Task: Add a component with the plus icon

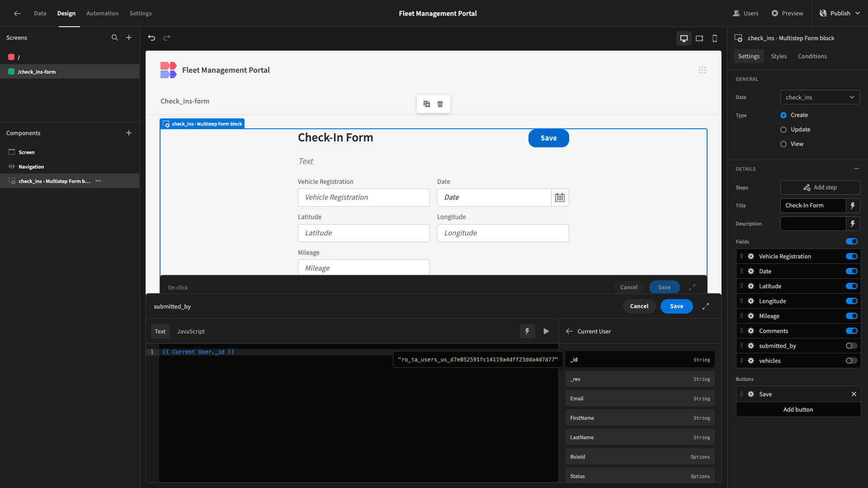Action: (129, 133)
